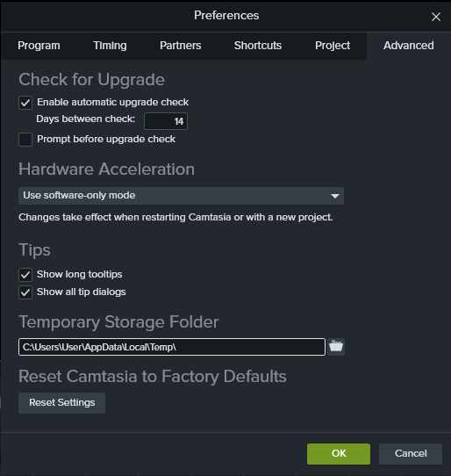Click the Reset Settings button

[62, 403]
